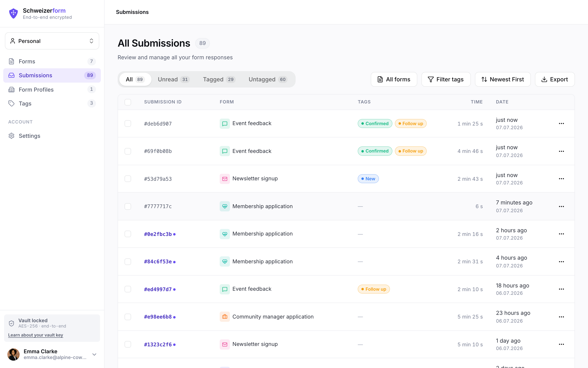Image resolution: width=588 pixels, height=368 pixels.
Task: Open submission #e98ee6b8
Action: [x=158, y=317]
